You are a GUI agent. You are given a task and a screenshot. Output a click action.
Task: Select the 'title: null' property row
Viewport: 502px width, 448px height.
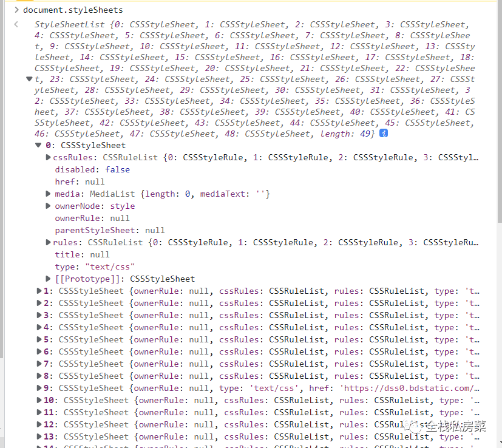82,254
